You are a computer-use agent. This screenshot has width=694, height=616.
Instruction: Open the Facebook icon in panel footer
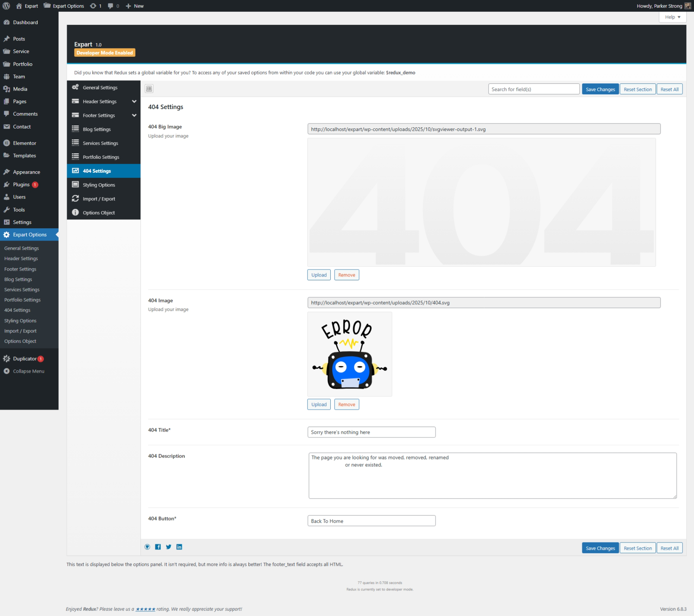tap(158, 547)
